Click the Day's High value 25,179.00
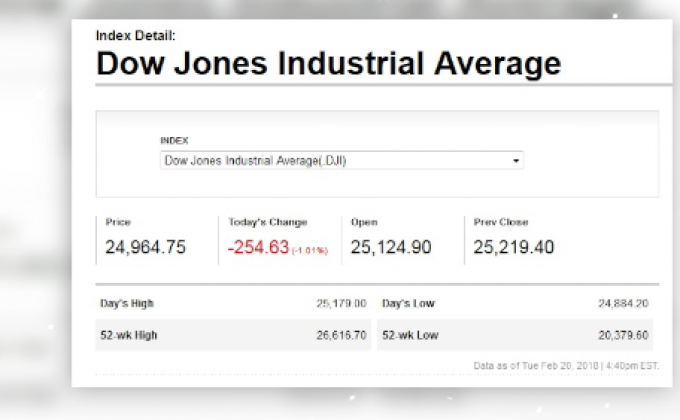The height and width of the screenshot is (420, 680). pos(341,303)
